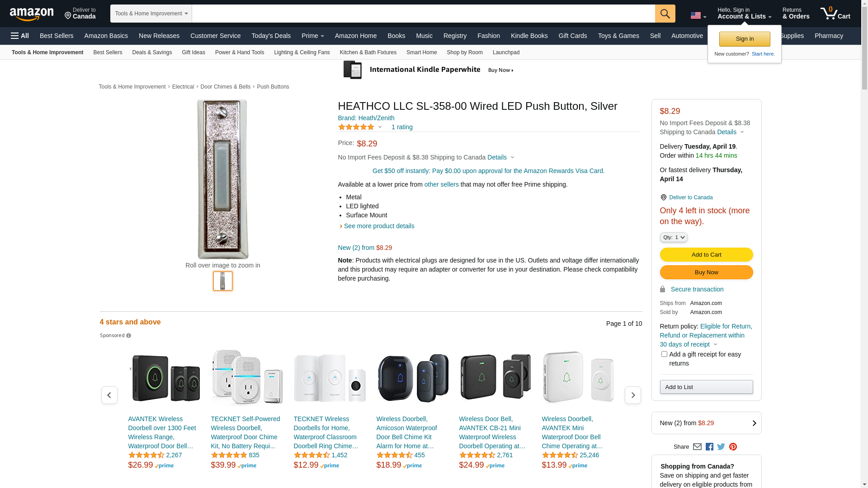
Task: Open the All hamburger menu
Action: (20, 36)
